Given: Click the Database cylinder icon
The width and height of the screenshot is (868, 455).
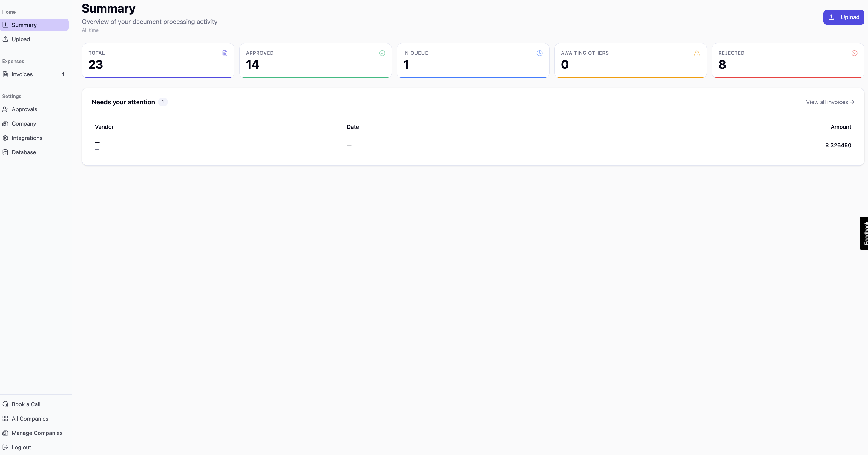Looking at the screenshot, I should (5, 152).
